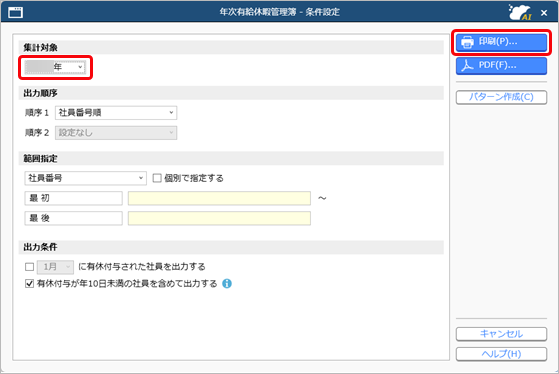The height and width of the screenshot is (374, 559).
Task: Click the window icon in the title bar
Action: 15,13
